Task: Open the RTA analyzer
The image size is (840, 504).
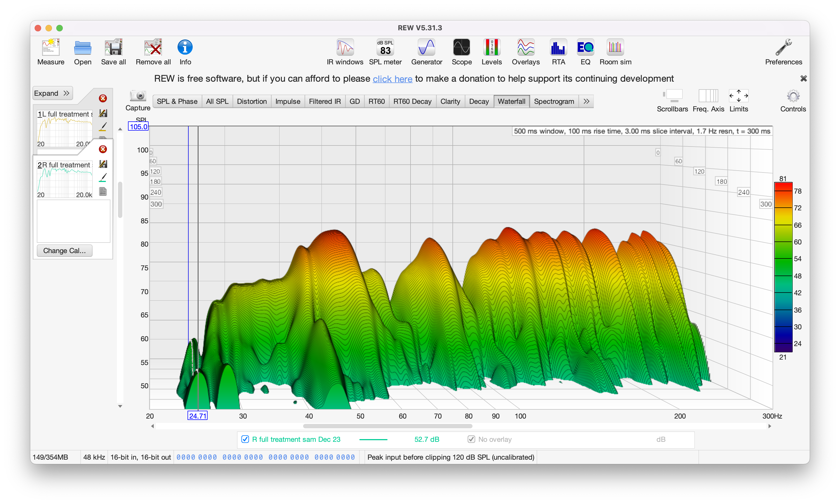Action: pyautogui.click(x=558, y=52)
